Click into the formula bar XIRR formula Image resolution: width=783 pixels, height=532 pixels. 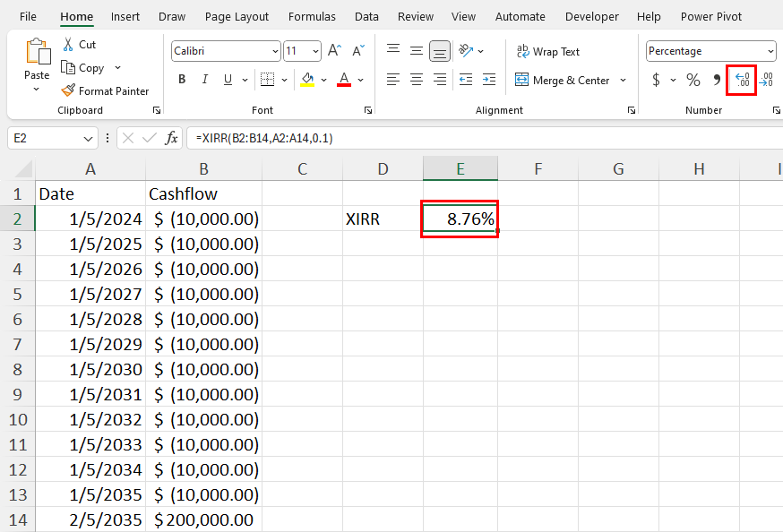(264, 138)
